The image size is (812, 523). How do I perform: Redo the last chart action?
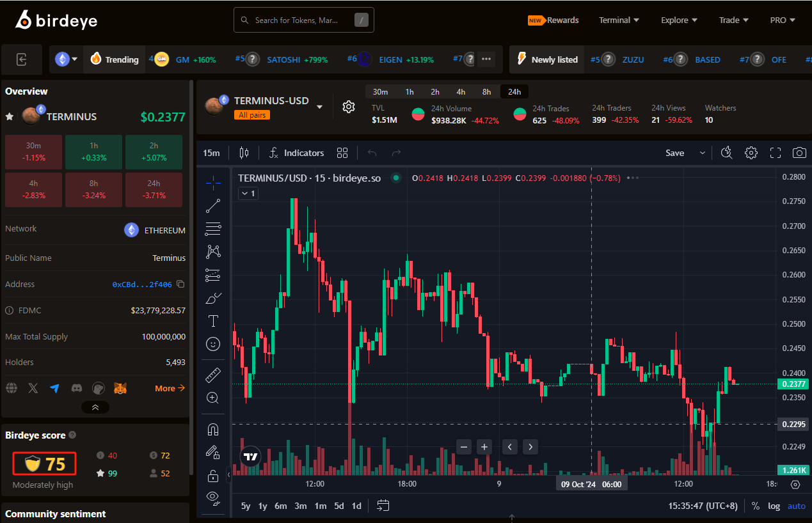pyautogui.click(x=396, y=153)
